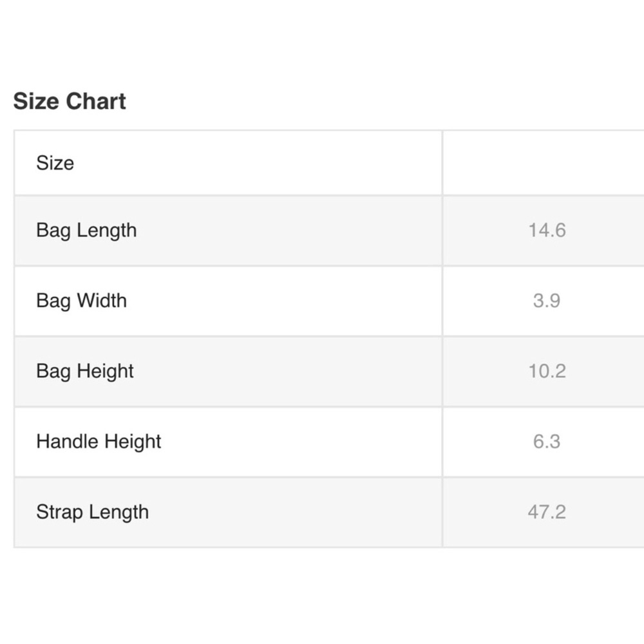
Task: Select the Handle Height label
Action: click(99, 442)
